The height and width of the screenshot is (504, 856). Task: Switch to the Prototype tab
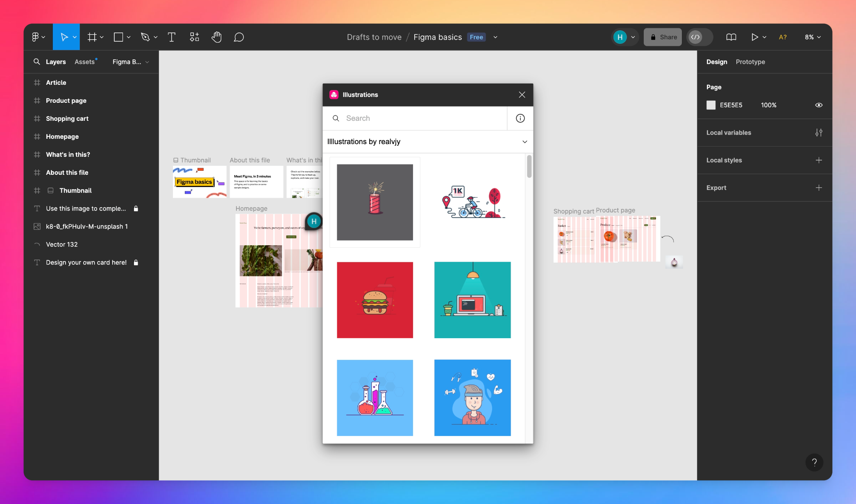tap(750, 62)
